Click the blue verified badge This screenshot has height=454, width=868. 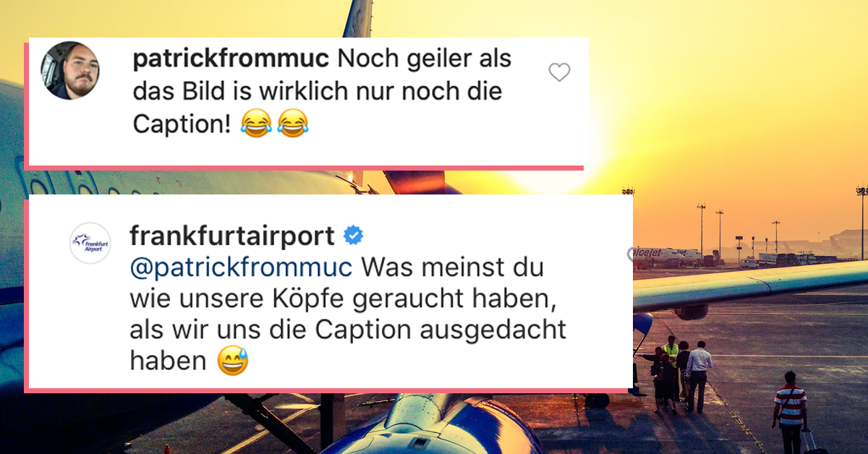(352, 236)
